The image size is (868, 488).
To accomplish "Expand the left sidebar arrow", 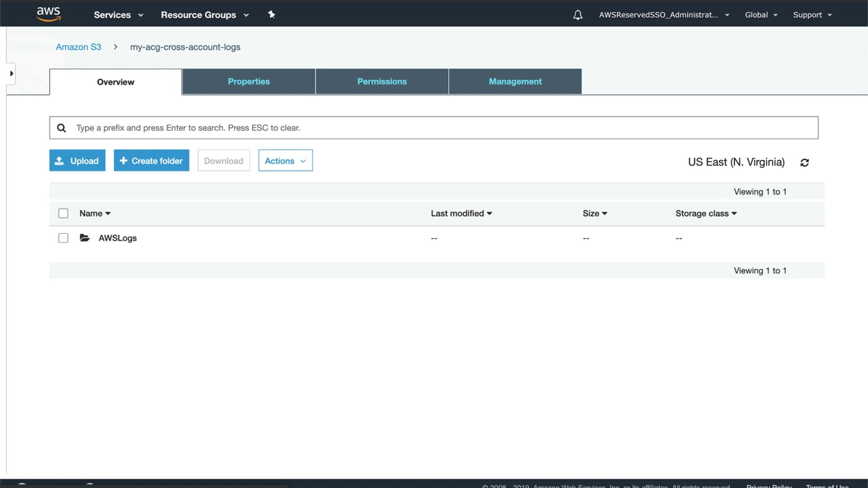I will 12,73.
